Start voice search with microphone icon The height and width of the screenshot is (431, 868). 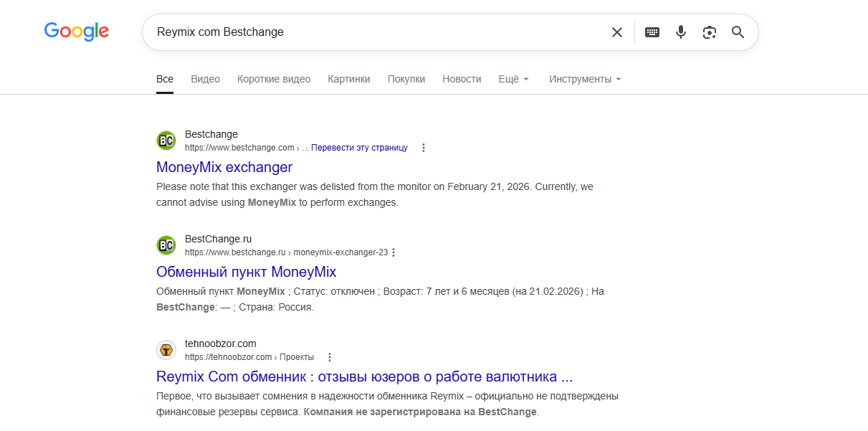tap(681, 32)
